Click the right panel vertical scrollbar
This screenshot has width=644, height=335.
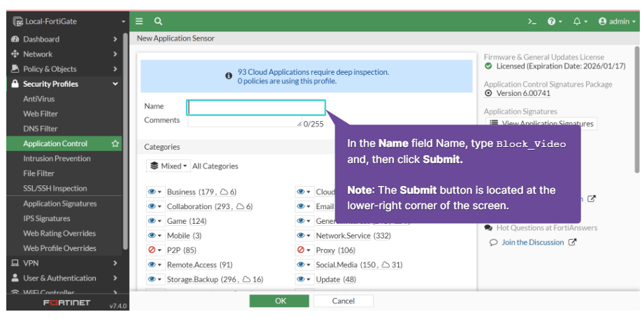pyautogui.click(x=637, y=109)
